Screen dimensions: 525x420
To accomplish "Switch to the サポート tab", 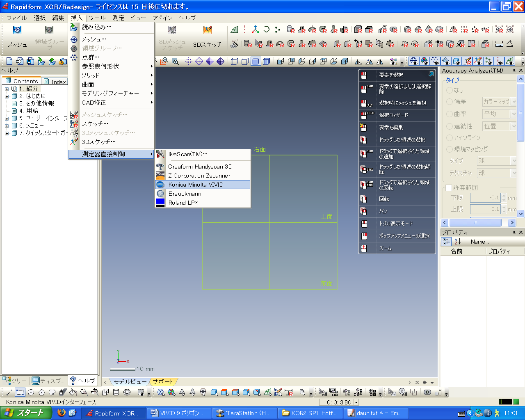I will [163, 381].
